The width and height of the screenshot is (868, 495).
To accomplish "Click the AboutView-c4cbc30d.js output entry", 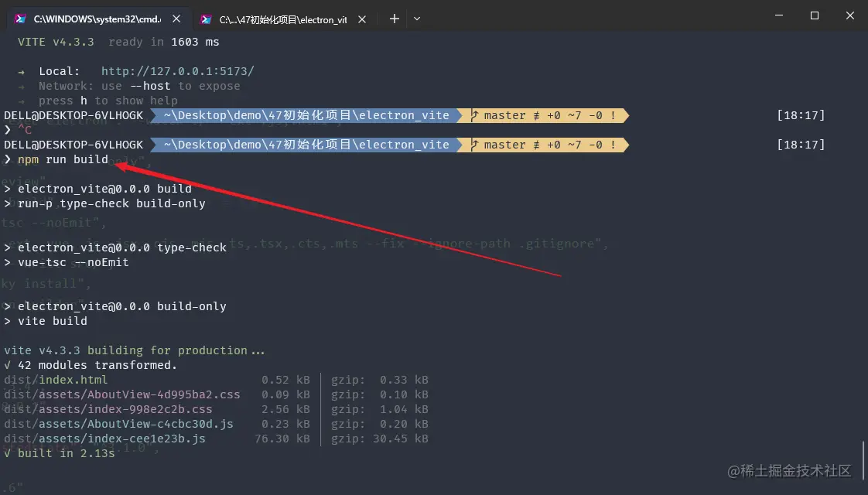I will (118, 424).
